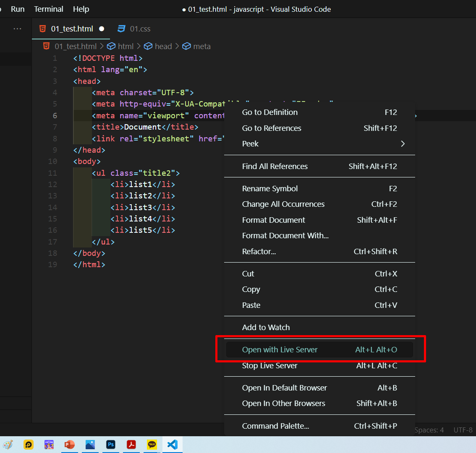Click the ul class="title2" line
This screenshot has height=453, width=476.
[136, 173]
